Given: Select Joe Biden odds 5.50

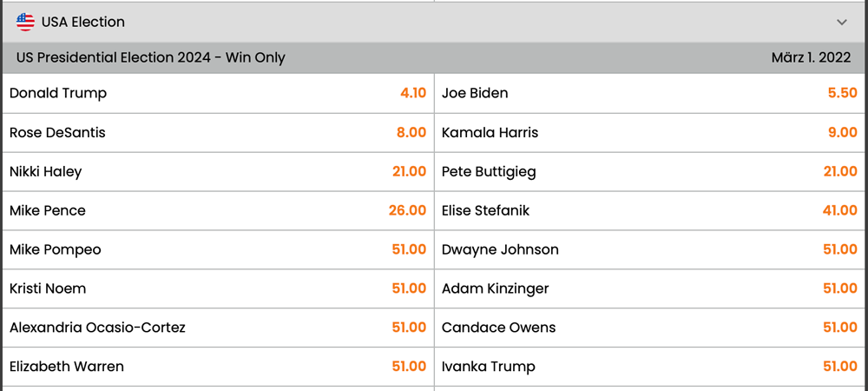Looking at the screenshot, I should (651, 94).
